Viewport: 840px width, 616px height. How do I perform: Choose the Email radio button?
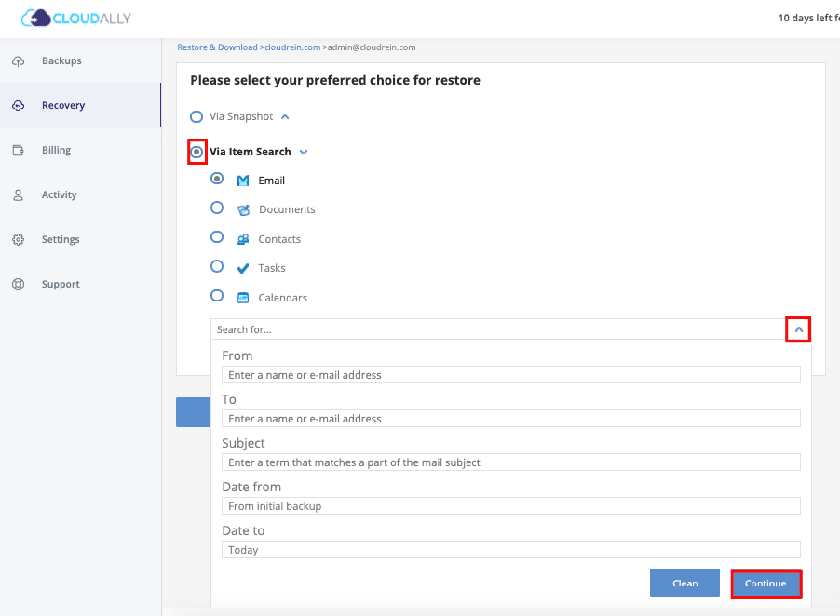coord(217,179)
